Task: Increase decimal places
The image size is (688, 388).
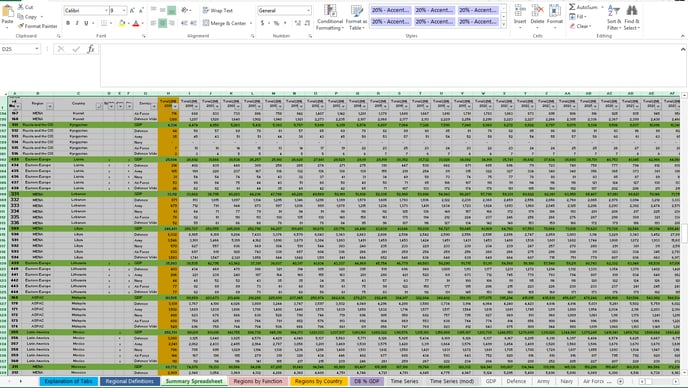Action: (x=298, y=23)
